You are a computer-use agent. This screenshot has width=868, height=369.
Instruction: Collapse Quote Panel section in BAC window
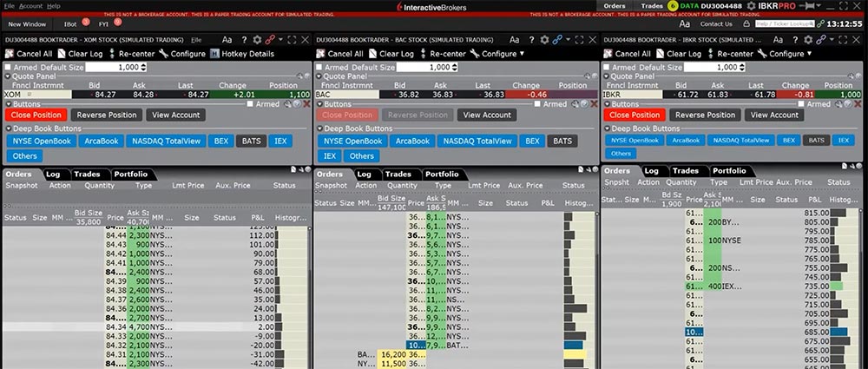pyautogui.click(x=319, y=76)
